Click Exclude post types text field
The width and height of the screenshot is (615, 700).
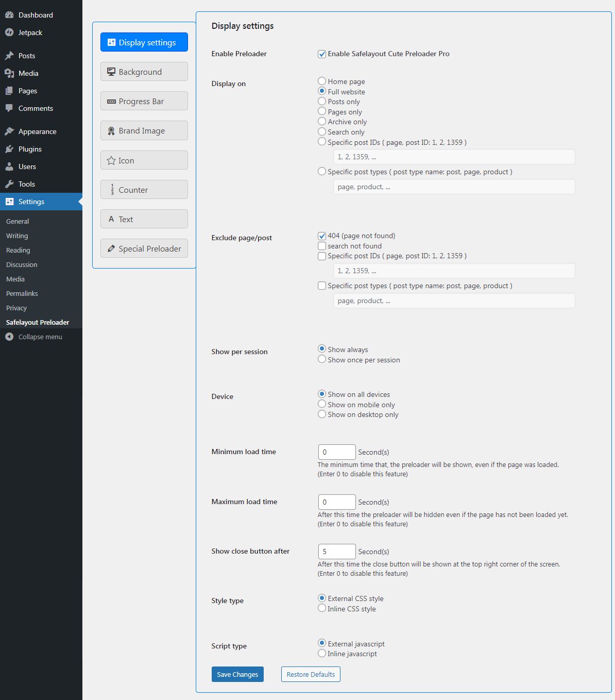[x=454, y=301]
